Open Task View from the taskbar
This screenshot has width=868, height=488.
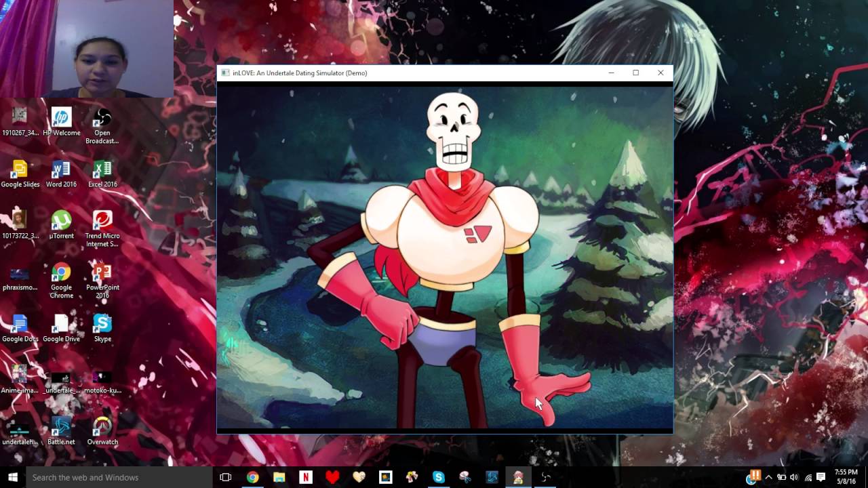pyautogui.click(x=226, y=477)
